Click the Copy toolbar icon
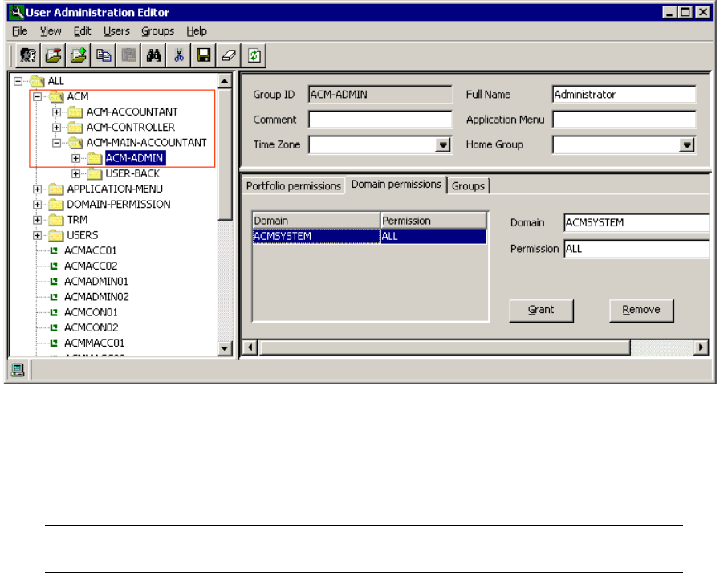 pos(104,55)
